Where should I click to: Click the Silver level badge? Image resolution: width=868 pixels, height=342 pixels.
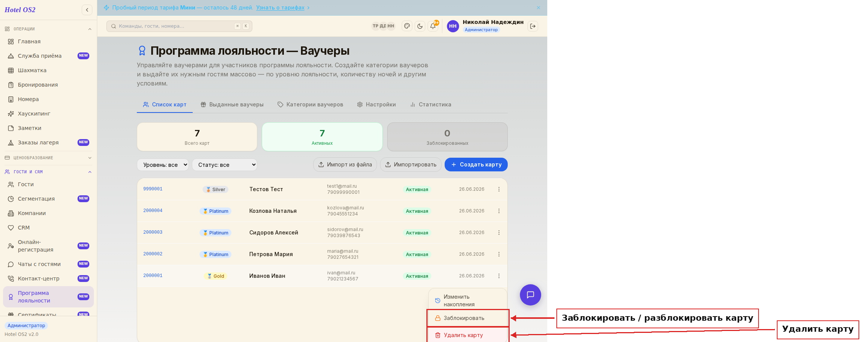point(215,189)
